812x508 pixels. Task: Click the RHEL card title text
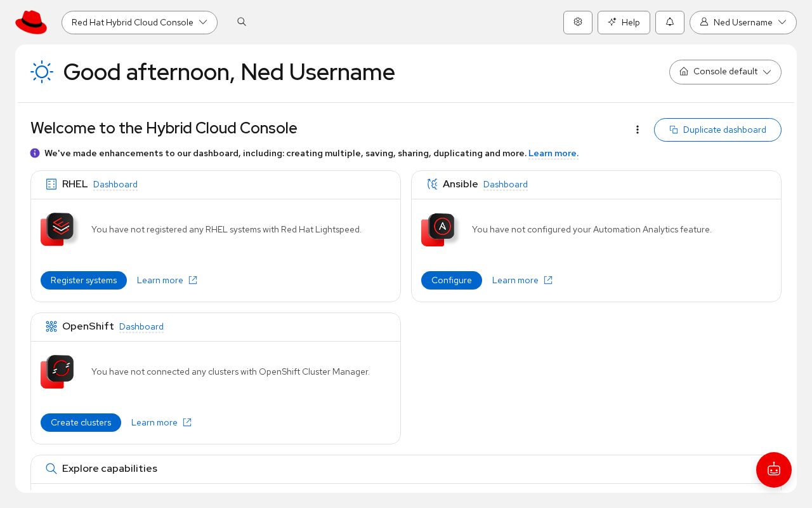(75, 184)
